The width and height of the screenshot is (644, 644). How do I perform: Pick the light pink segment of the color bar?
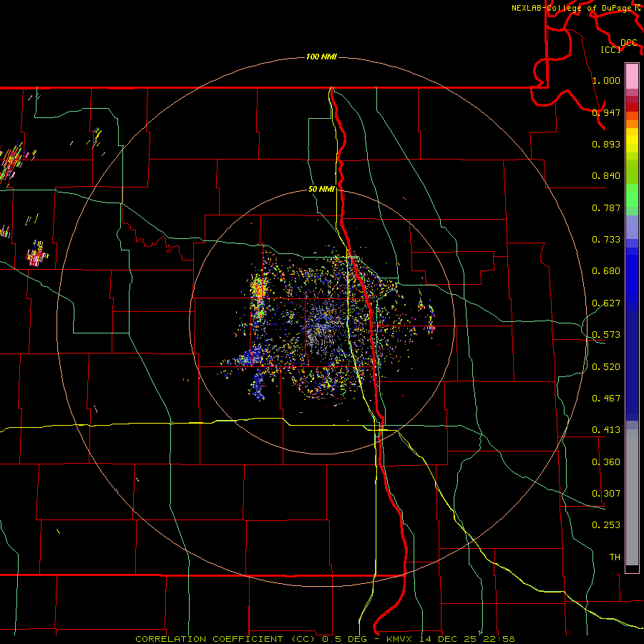tap(632, 76)
